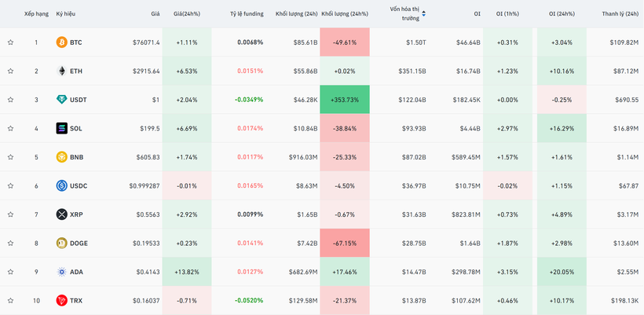Open the TRX coin symbol link

76,301
